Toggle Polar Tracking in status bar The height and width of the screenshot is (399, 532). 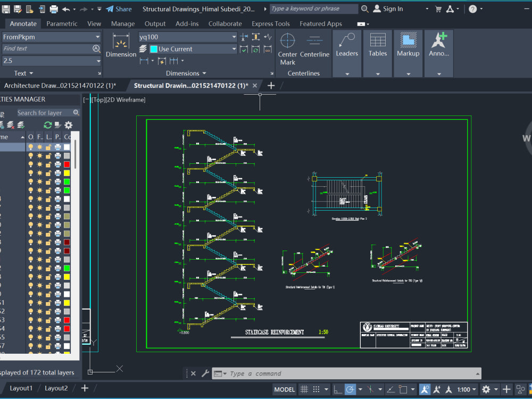(350, 389)
